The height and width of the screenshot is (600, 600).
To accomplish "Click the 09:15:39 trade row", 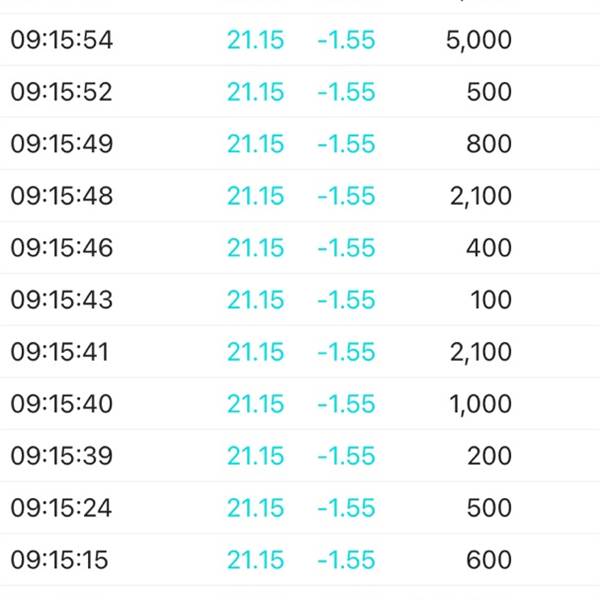I will 300,456.
